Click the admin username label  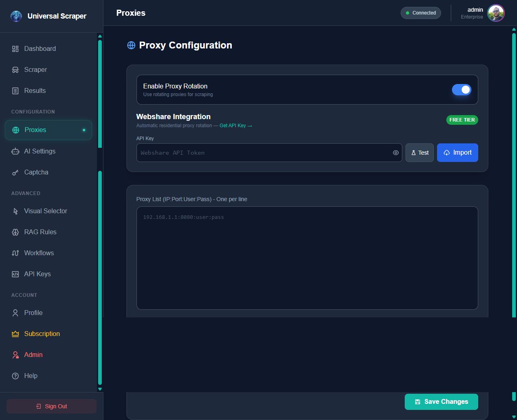475,10
